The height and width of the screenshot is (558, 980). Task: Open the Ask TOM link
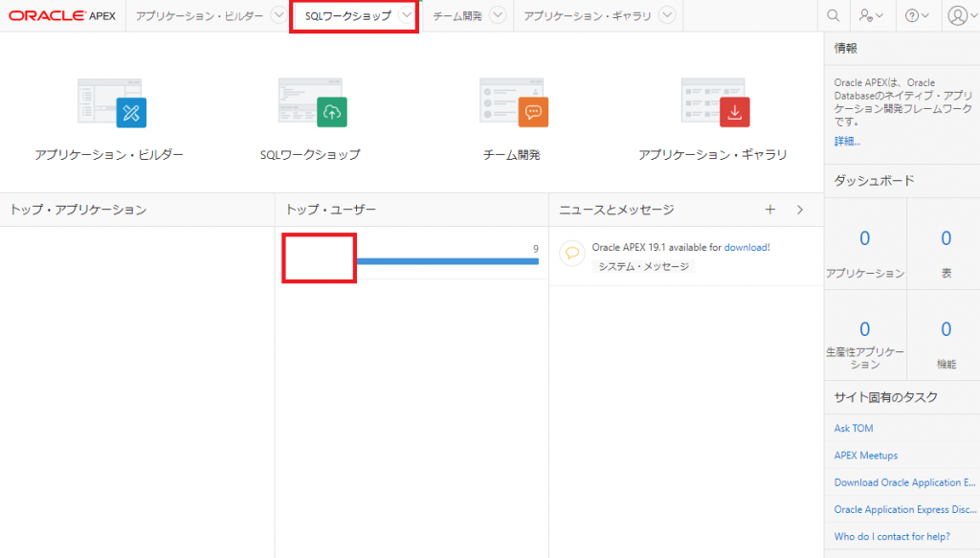click(x=853, y=428)
